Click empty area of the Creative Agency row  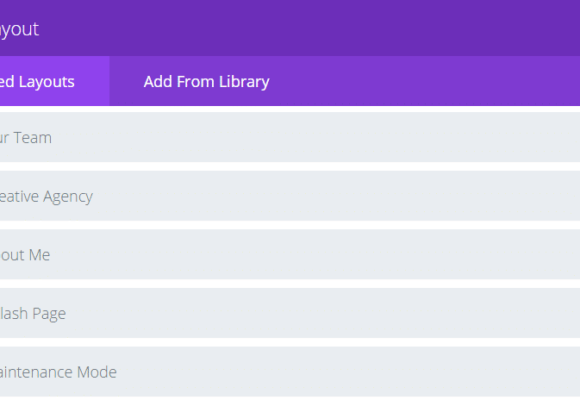(x=333, y=196)
